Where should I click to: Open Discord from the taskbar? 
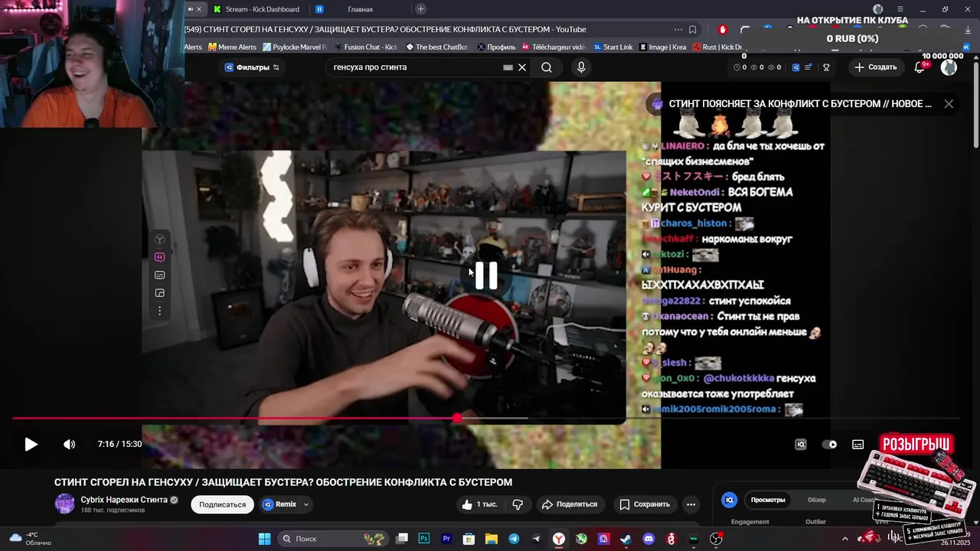pyautogui.click(x=648, y=539)
